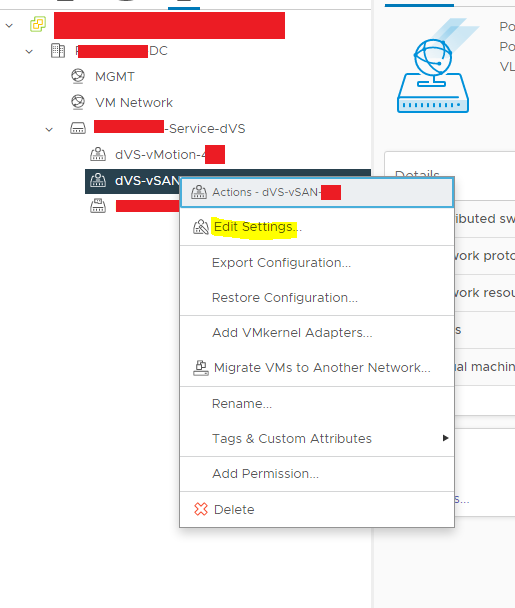This screenshot has height=608, width=515.
Task: Click the vCenter server icon at tree root
Action: coord(38,24)
